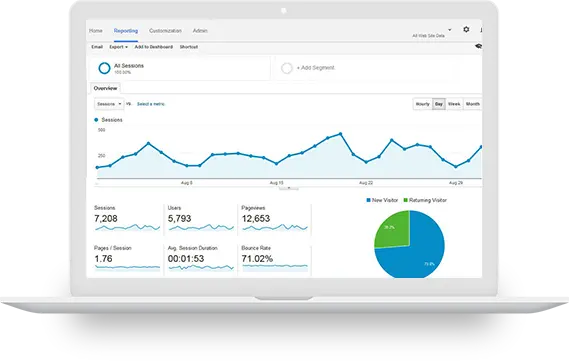Click the All Sessions segment circle
Image resolution: width=569 pixels, height=361 pixels.
point(104,68)
